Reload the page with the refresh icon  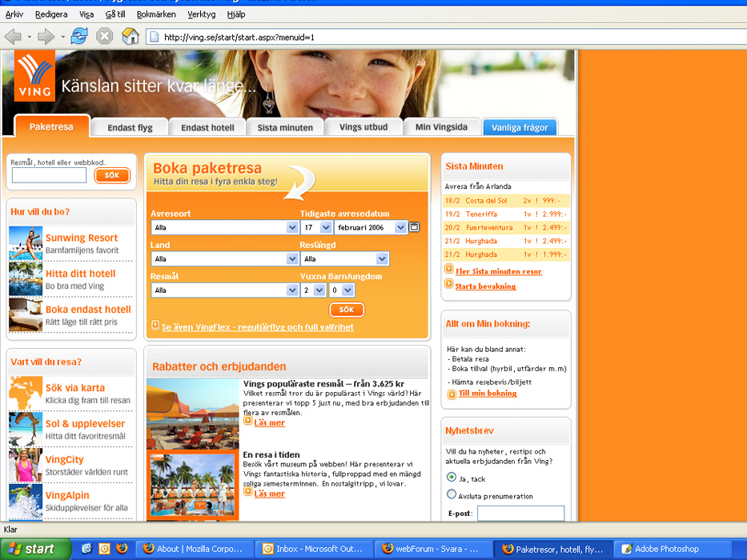point(79,36)
